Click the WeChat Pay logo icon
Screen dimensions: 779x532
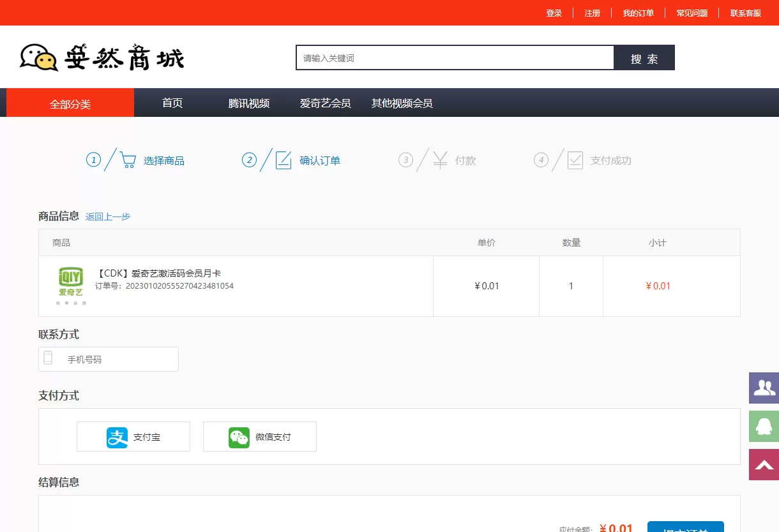(x=239, y=437)
